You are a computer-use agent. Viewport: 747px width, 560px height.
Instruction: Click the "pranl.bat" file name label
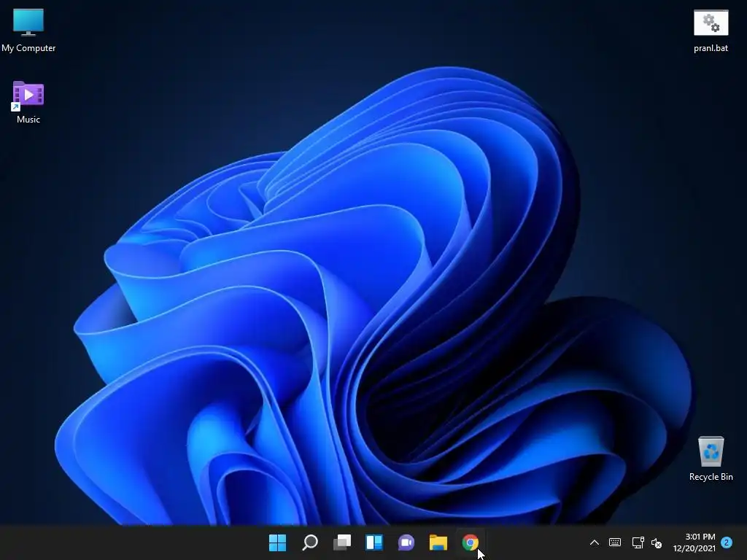coord(711,48)
